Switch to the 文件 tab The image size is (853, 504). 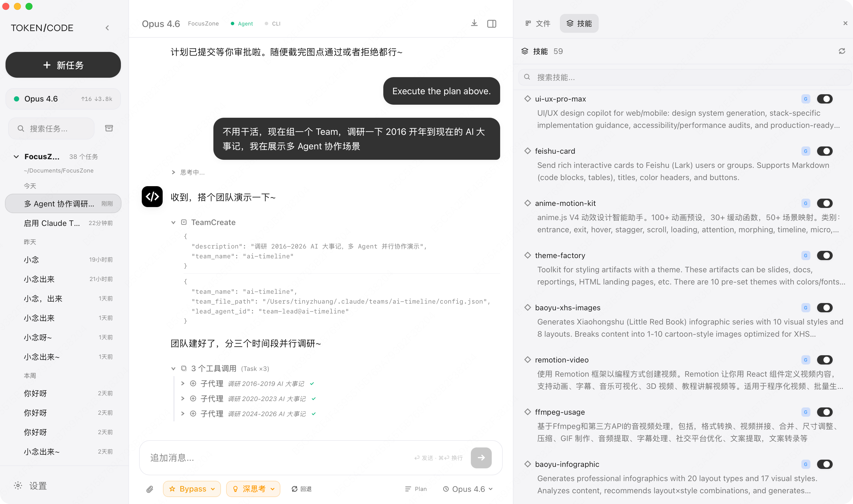coord(538,23)
